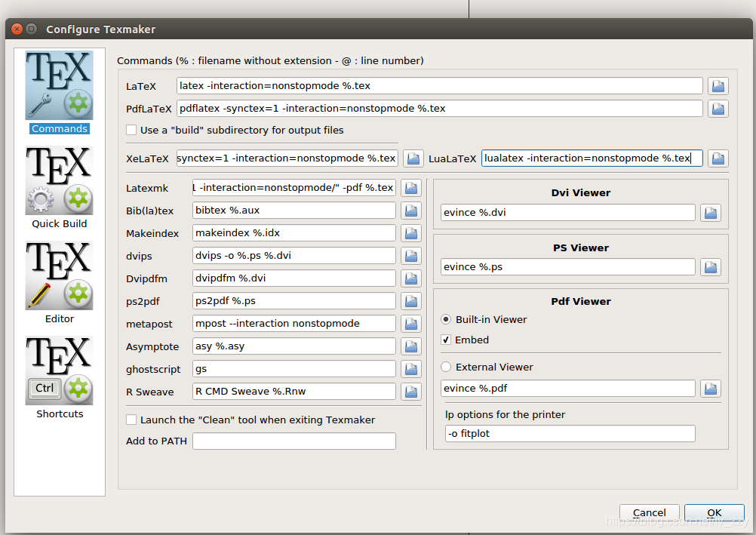Viewport: 756px width, 535px height.
Task: Click the evince %.pdf viewer field
Action: [x=568, y=389]
